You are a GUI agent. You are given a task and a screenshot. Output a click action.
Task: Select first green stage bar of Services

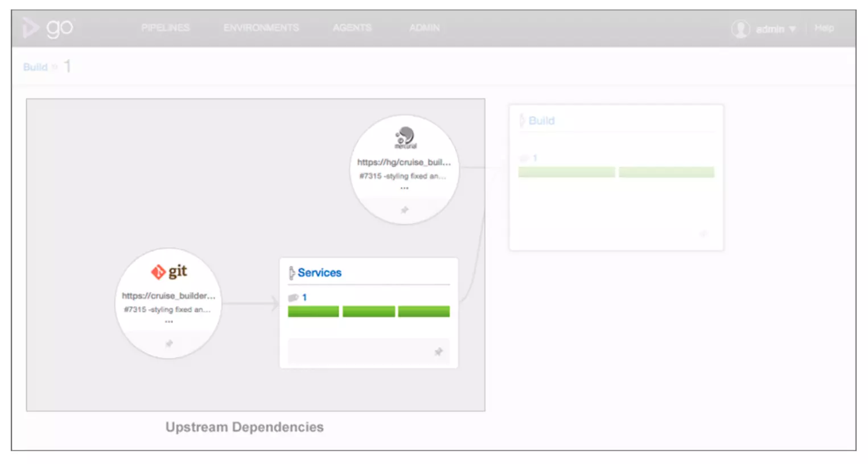pos(313,311)
